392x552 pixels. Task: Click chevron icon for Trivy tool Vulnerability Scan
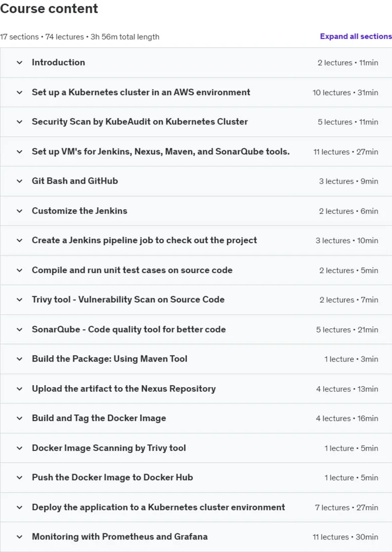click(x=20, y=300)
